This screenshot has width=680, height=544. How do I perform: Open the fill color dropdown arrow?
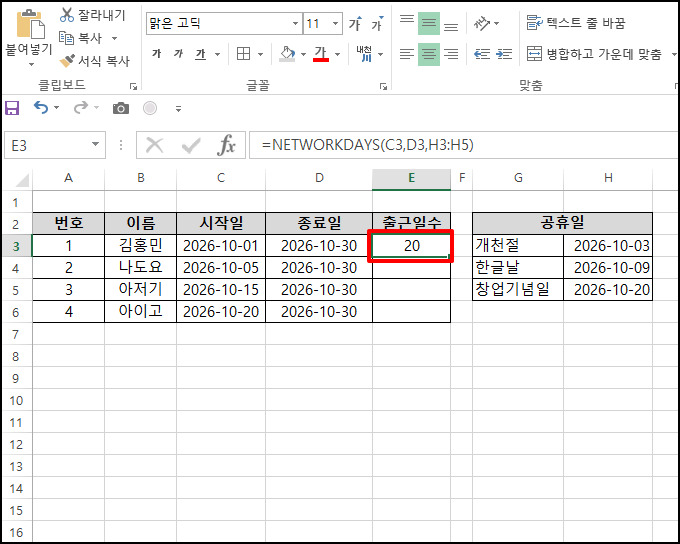tap(303, 54)
